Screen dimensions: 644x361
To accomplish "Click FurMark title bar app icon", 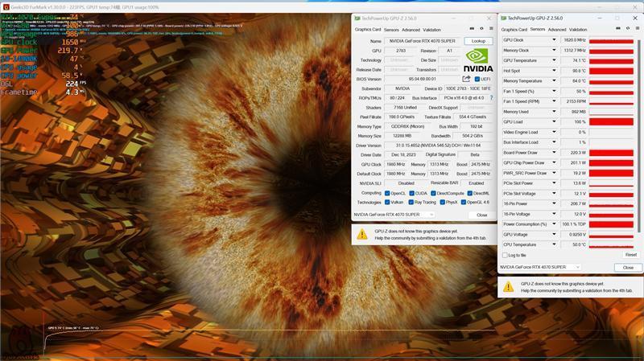I will (x=6, y=7).
